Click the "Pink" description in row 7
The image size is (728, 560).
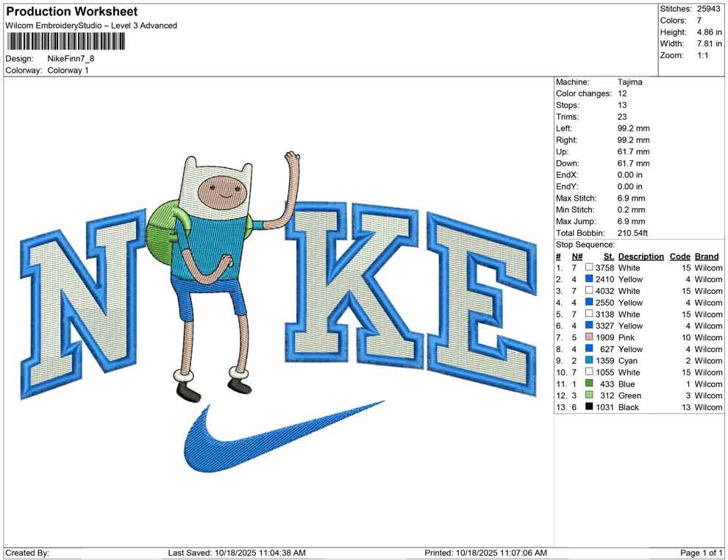(x=627, y=337)
